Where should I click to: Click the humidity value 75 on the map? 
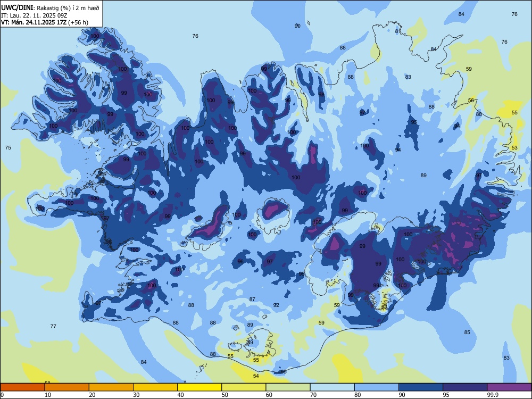point(8,147)
